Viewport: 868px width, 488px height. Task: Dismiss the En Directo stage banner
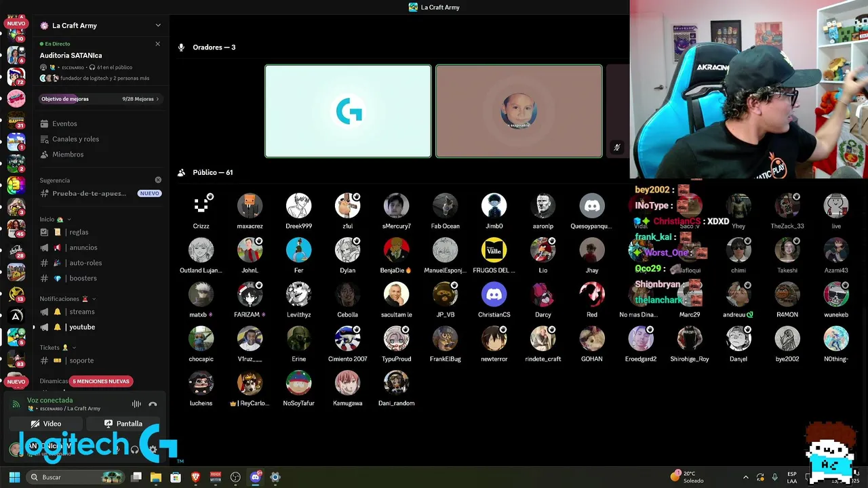(158, 43)
